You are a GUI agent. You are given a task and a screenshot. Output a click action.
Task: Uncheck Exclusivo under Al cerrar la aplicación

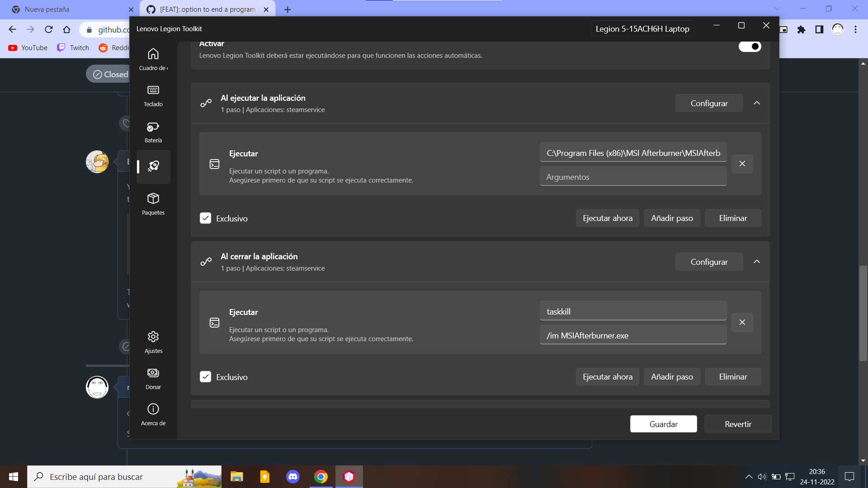coord(206,376)
